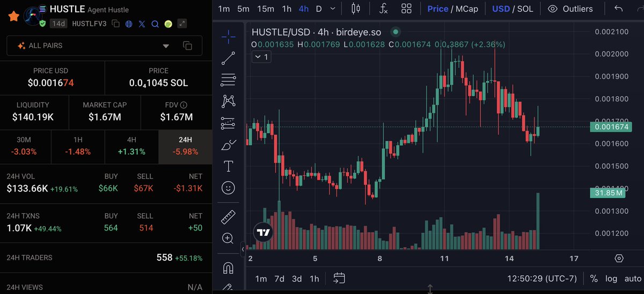The image size is (644, 294).
Task: Toggle log scale mode
Action: tap(611, 278)
